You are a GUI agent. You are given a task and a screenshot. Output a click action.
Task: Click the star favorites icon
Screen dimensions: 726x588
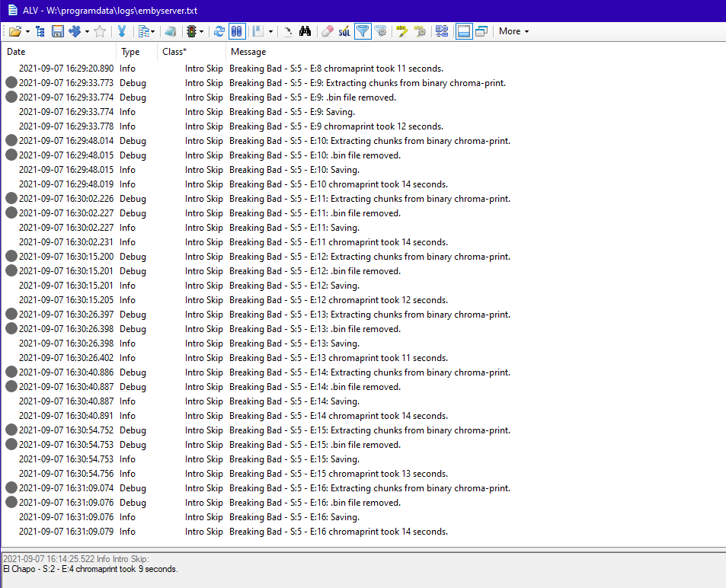coord(100,31)
